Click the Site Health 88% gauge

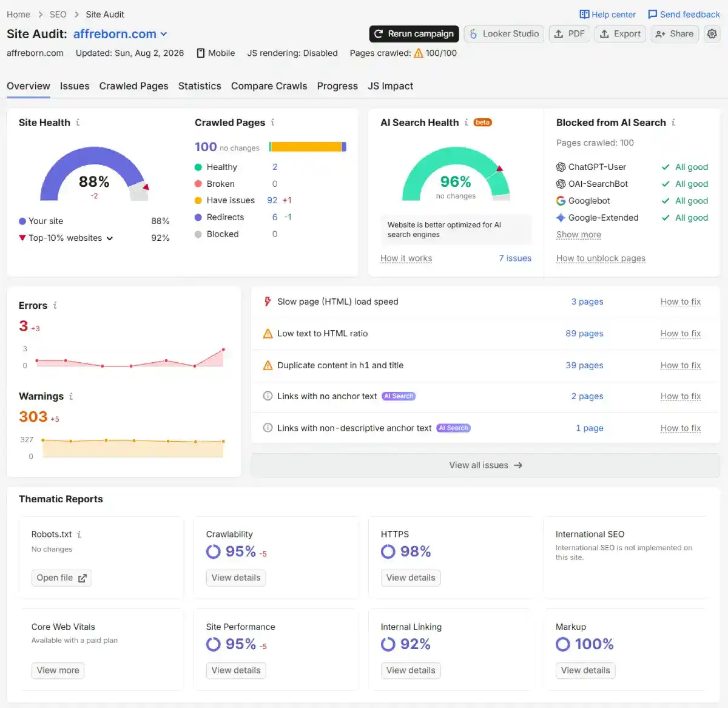94,174
